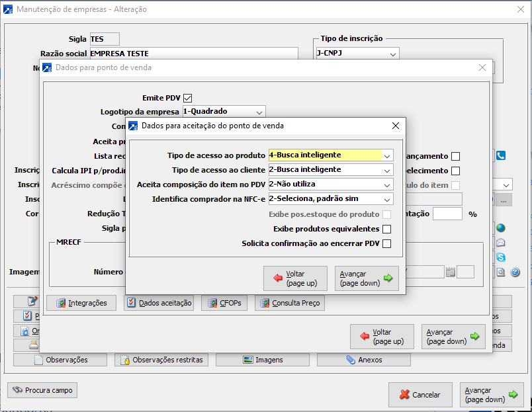Enable Solicita confirmação ao encerrar PDV
The height and width of the screenshot is (412, 532).
[x=386, y=244]
